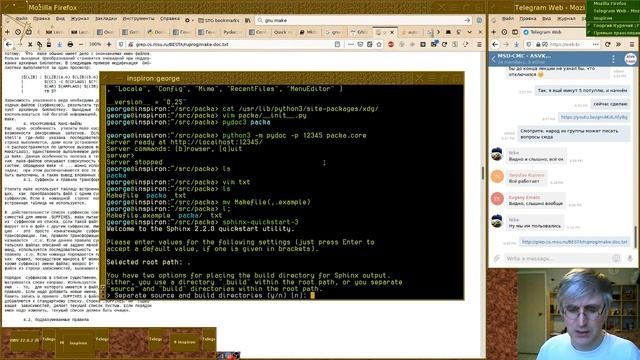Open the three-dot chat menu in Telegram
Image resolution: width=640 pixels, height=360 pixels.
click(613, 59)
